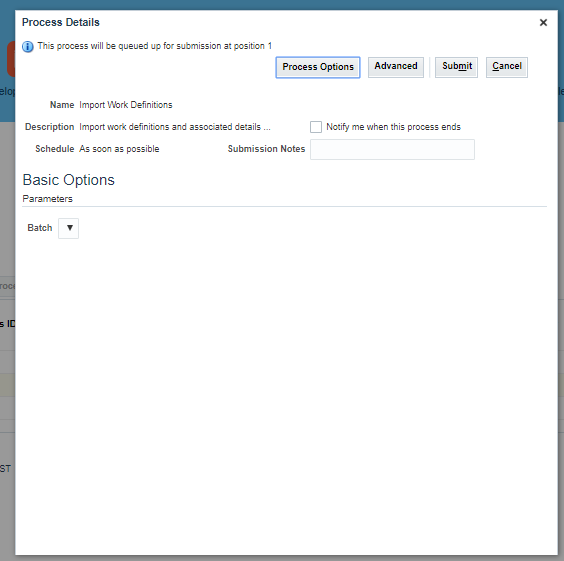
Task: Click the blue information icon
Action: pyautogui.click(x=28, y=46)
